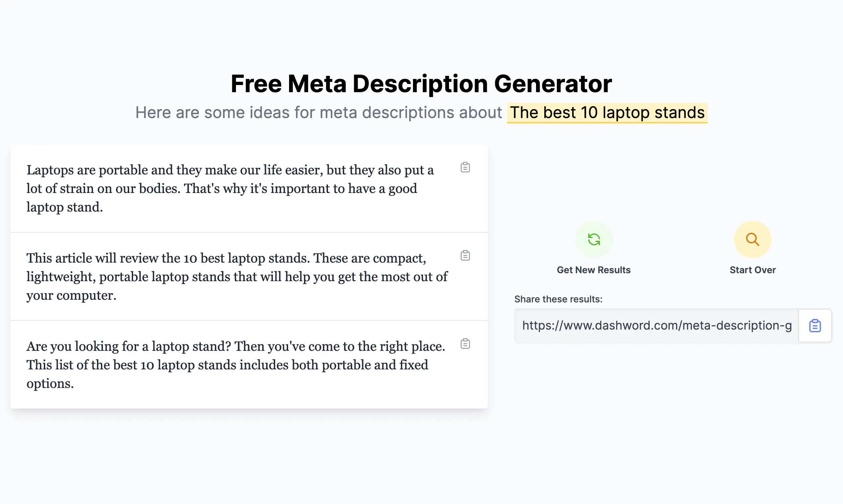Copy the third meta description about right place

click(465, 344)
